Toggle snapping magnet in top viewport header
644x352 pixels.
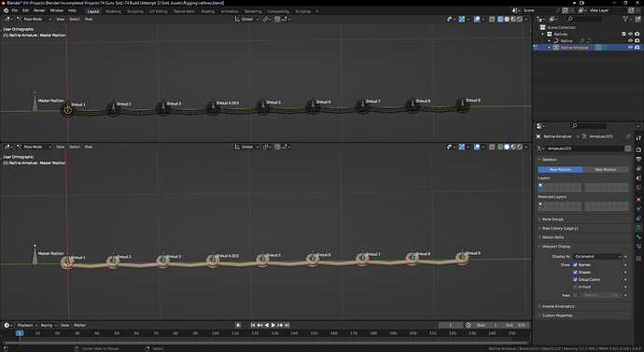coord(277,19)
